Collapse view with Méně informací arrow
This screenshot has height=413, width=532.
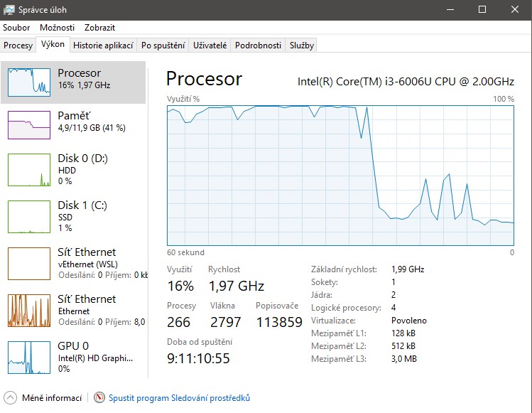(11, 398)
